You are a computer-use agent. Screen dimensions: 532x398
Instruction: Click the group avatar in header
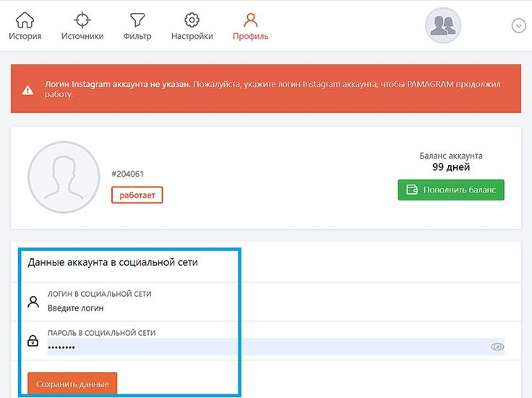pos(443,25)
